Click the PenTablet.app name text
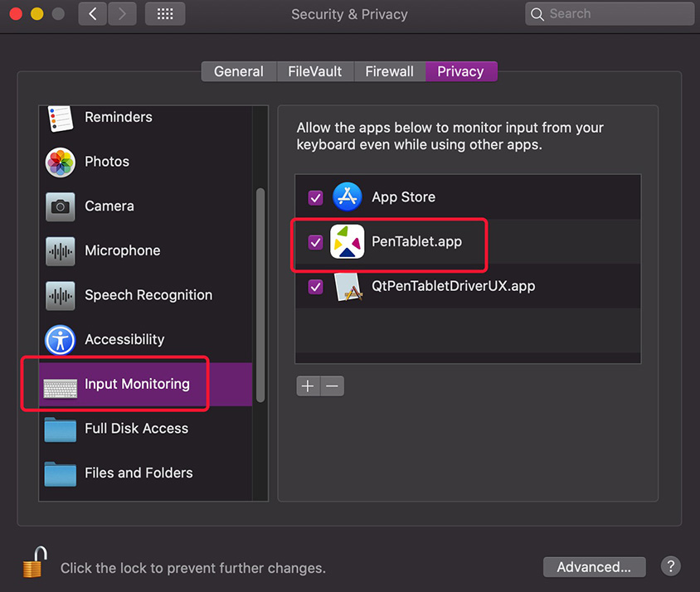This screenshot has height=592, width=700. (x=417, y=241)
